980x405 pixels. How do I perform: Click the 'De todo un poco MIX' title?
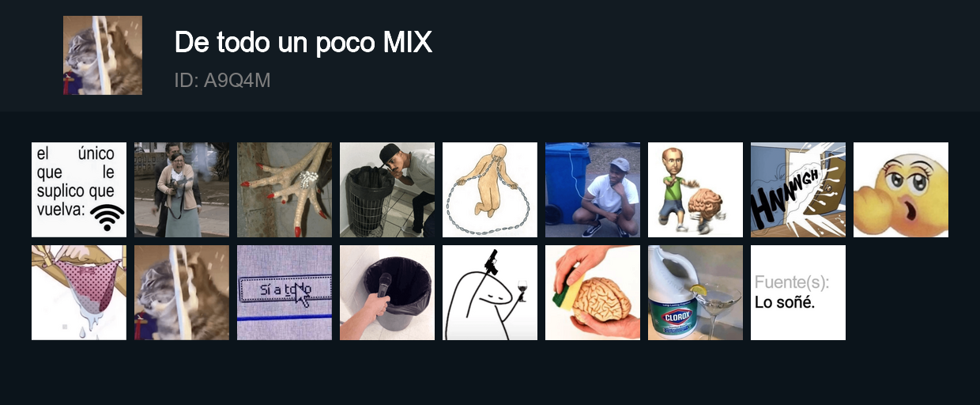point(303,43)
